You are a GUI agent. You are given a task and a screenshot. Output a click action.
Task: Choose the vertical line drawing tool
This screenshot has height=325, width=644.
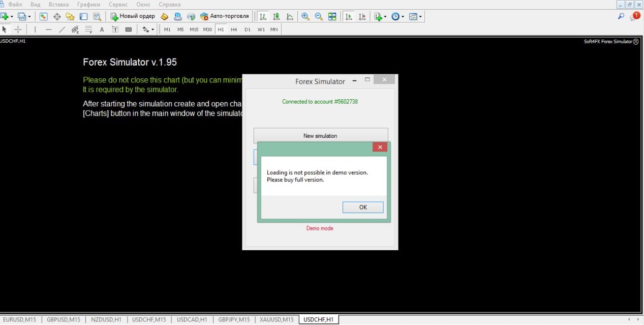(35, 29)
